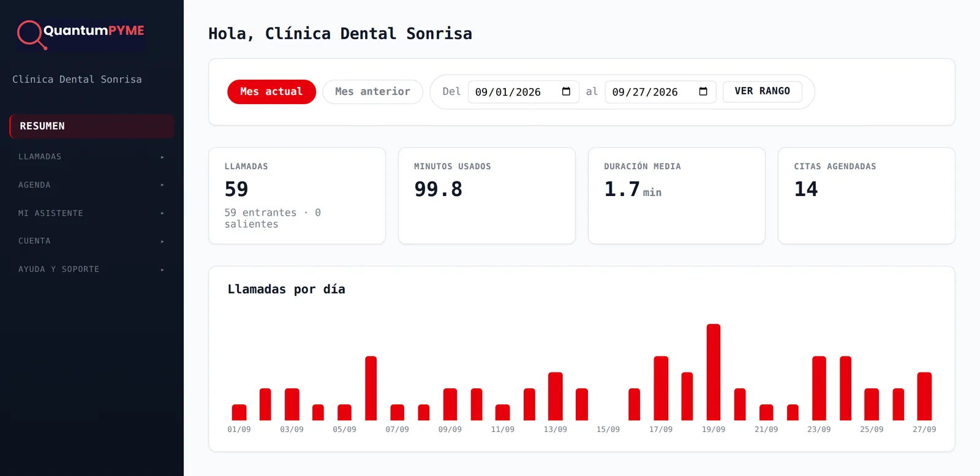Select the chart bar above 13/09
Image resolution: width=980 pixels, height=476 pixels.
pyautogui.click(x=556, y=396)
